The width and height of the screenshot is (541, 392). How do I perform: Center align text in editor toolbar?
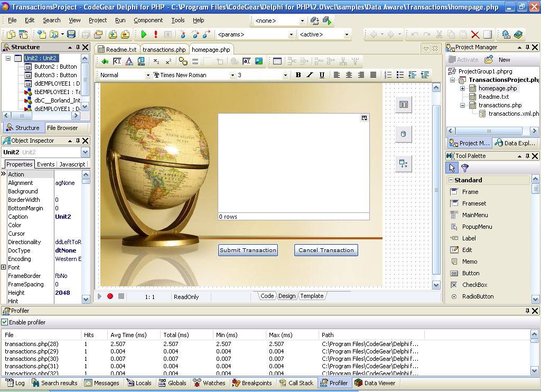[349, 75]
